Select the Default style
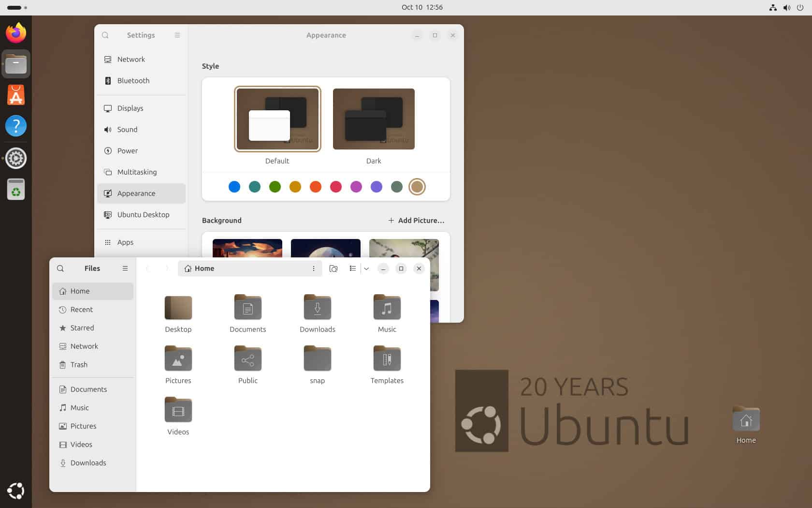 click(x=277, y=119)
